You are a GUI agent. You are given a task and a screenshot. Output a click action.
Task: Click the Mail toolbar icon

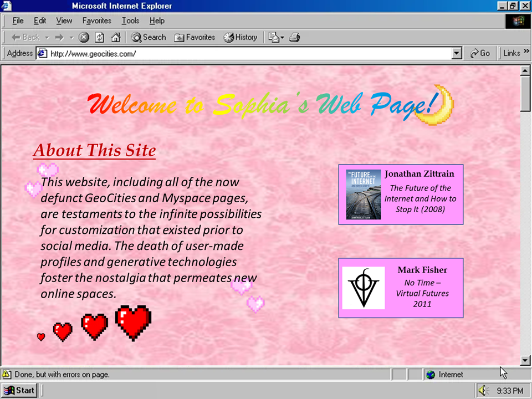275,37
